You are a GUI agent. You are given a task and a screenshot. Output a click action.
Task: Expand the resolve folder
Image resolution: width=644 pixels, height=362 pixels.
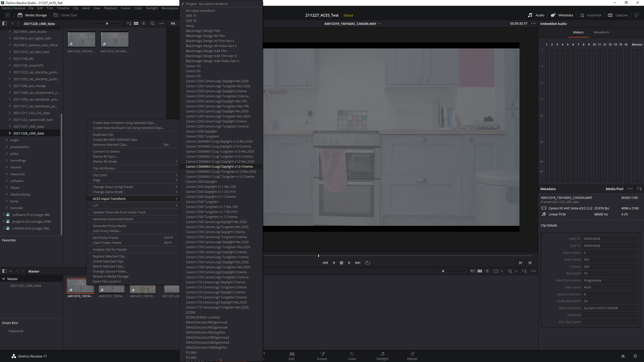[7, 167]
